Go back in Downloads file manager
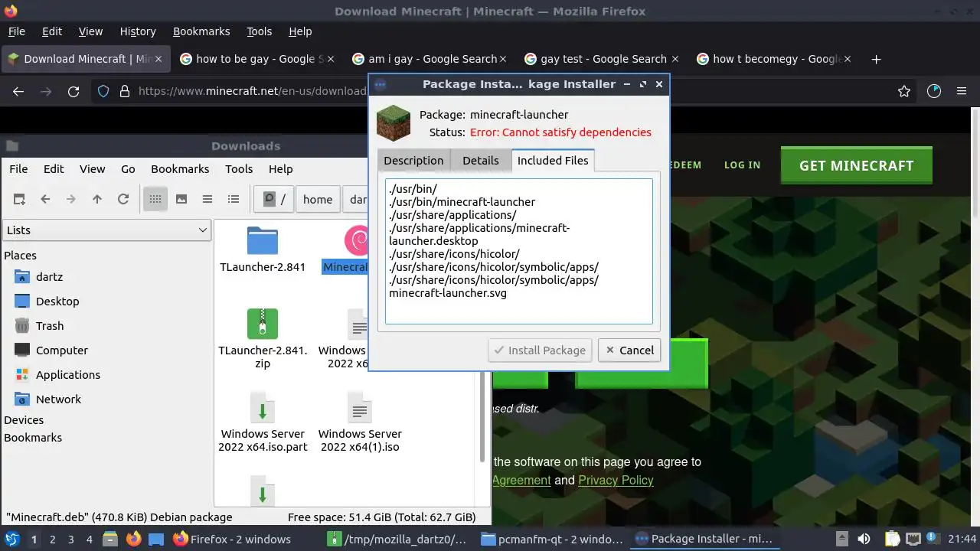This screenshot has height=551, width=980. 45,199
